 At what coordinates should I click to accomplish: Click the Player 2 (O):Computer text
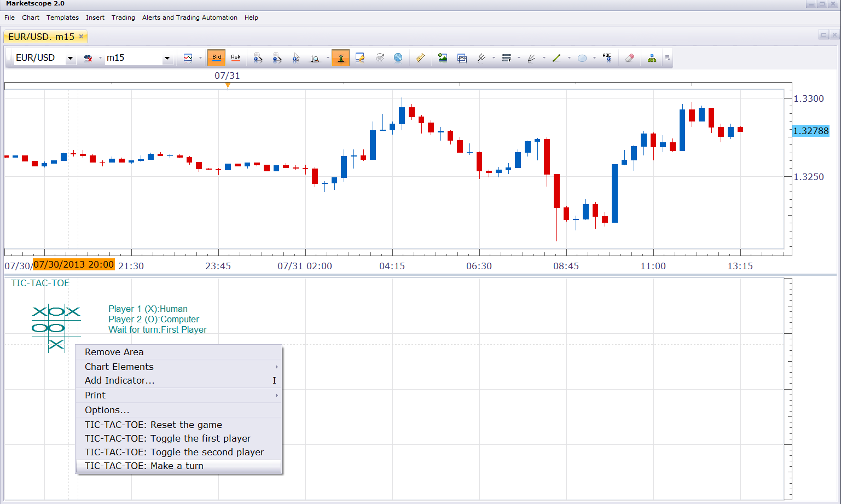click(154, 319)
